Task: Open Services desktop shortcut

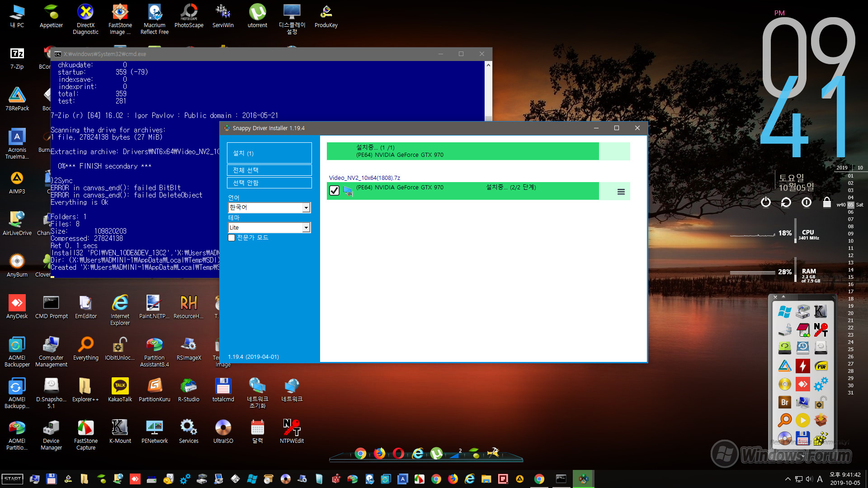Action: (x=189, y=432)
